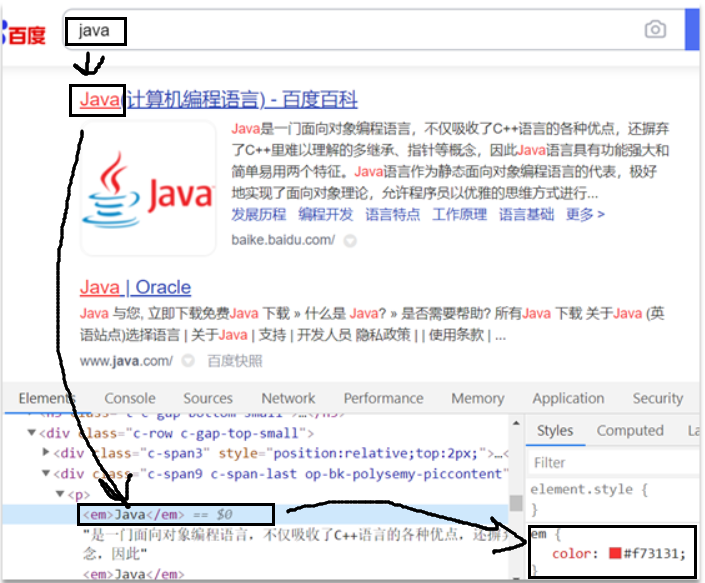Image resolution: width=705 pixels, height=583 pixels.
Task: Collapse the c-span9 c-span-last div node
Action: tap(46, 473)
